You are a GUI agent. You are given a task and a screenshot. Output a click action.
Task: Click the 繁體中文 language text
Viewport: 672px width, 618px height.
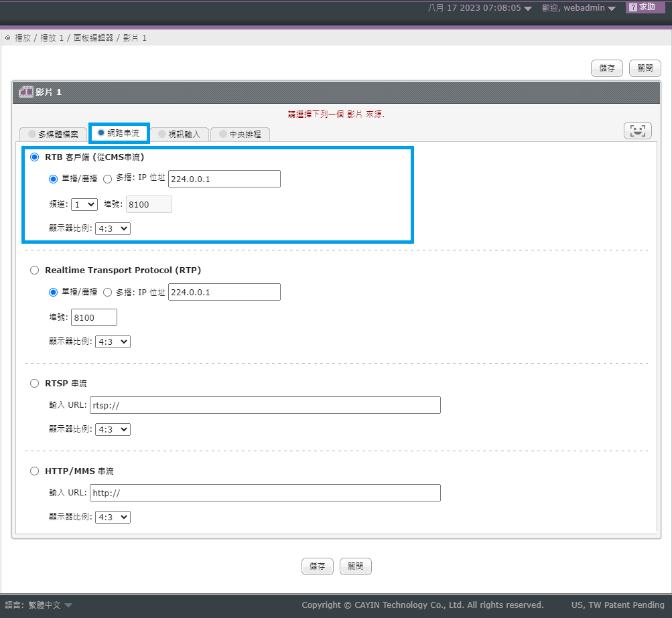45,605
